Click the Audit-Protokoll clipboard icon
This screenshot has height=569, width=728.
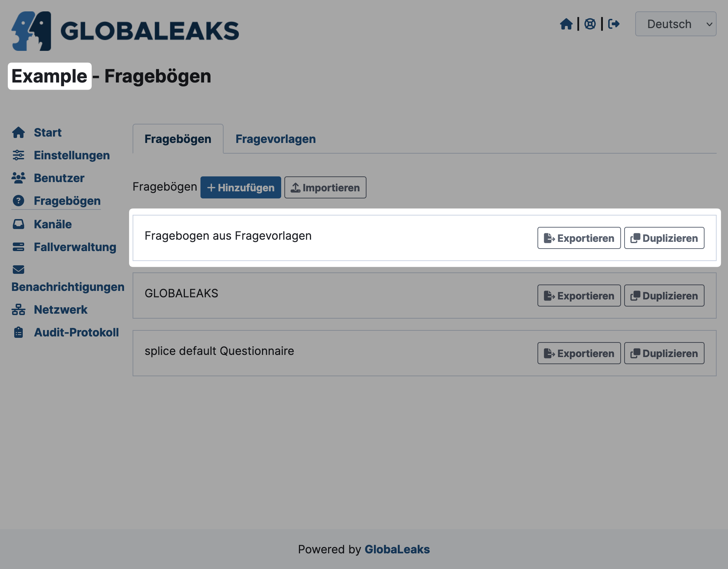pos(18,333)
